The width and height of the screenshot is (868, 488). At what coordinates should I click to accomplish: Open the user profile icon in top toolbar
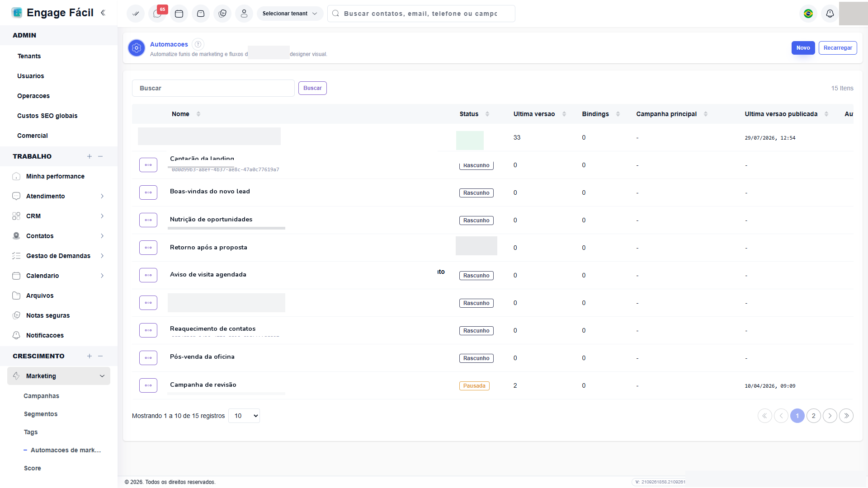[244, 14]
